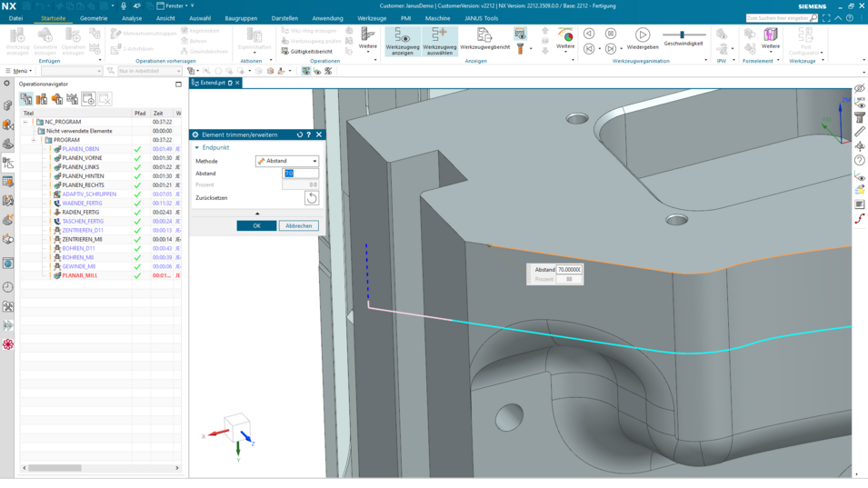Select the WAENDE_FERTIG operation

(82, 203)
